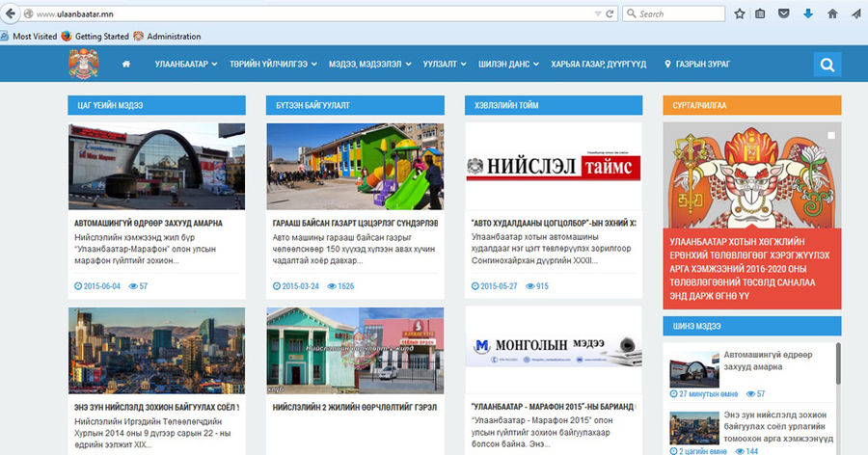Reload the page with refresh icon

click(610, 13)
